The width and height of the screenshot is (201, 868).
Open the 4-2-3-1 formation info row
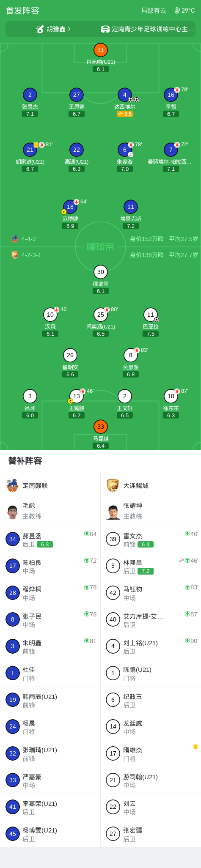[100, 255]
